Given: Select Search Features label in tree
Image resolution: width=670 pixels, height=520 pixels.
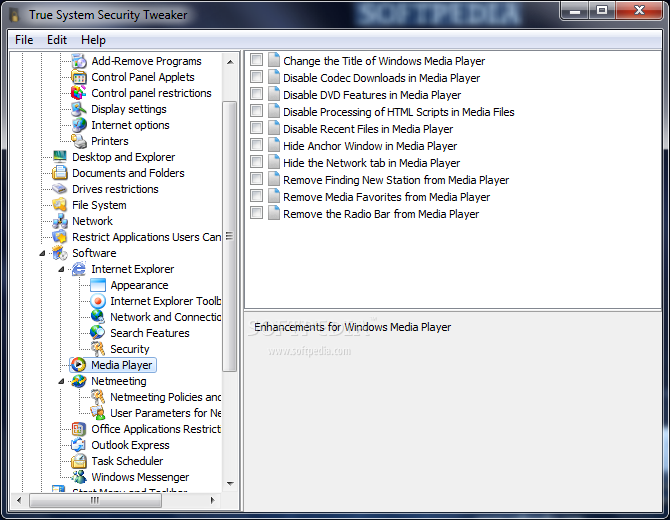Looking at the screenshot, I should [x=150, y=333].
